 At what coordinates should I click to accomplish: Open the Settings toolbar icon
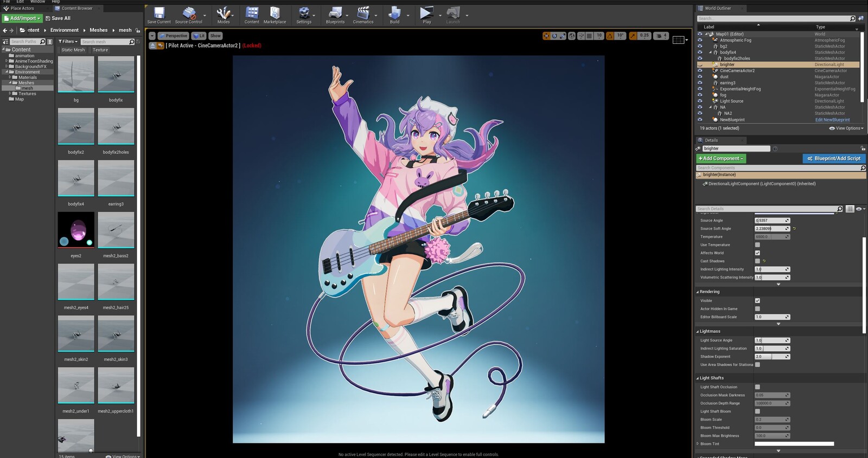click(x=304, y=15)
